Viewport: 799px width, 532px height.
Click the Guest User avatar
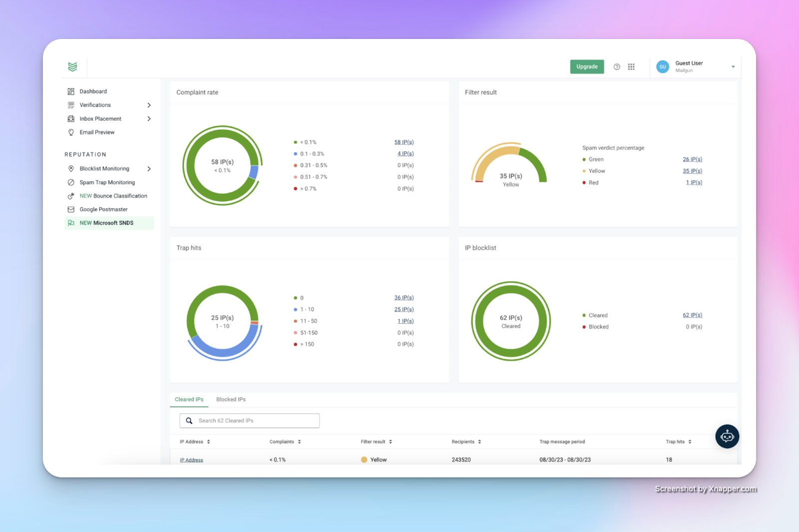pyautogui.click(x=663, y=67)
